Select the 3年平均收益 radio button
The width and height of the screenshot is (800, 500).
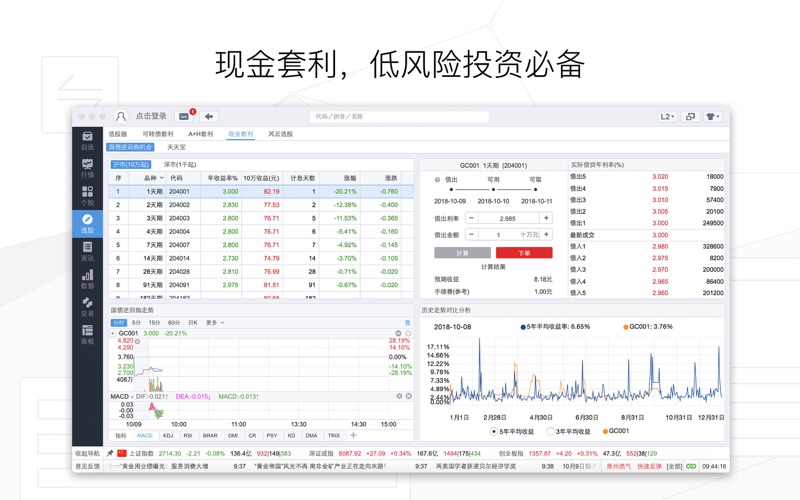[550, 432]
